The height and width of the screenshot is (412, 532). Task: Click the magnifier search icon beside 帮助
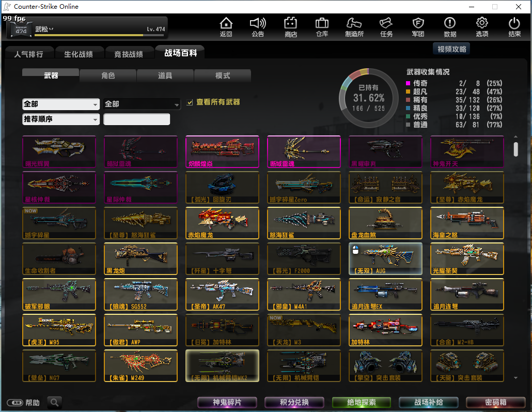coord(54,403)
